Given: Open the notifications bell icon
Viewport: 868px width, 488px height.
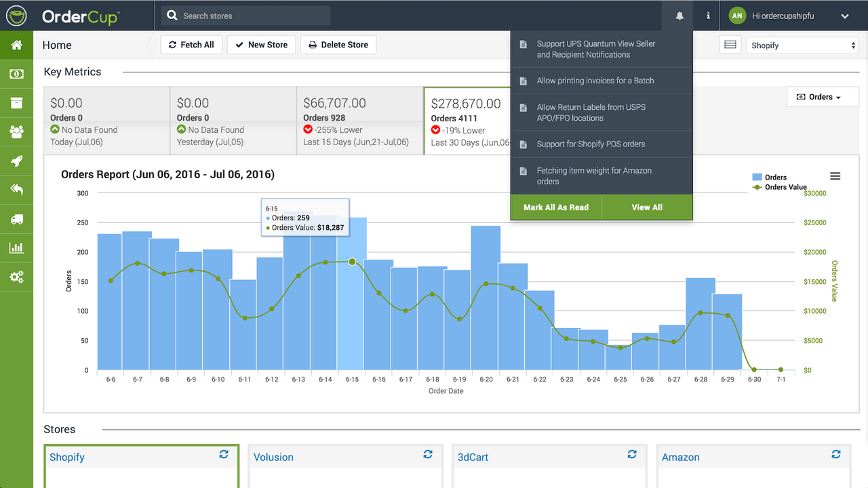Looking at the screenshot, I should (x=679, y=16).
